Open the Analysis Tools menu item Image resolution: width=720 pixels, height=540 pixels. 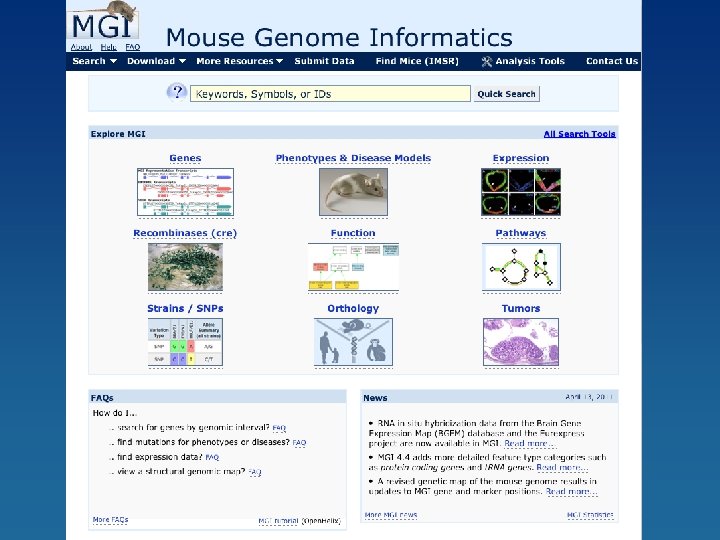point(530,61)
